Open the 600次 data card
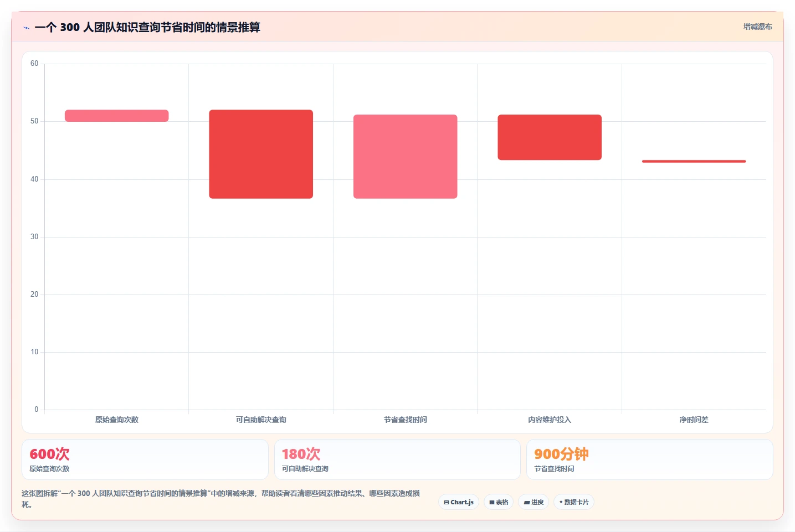 (145, 459)
